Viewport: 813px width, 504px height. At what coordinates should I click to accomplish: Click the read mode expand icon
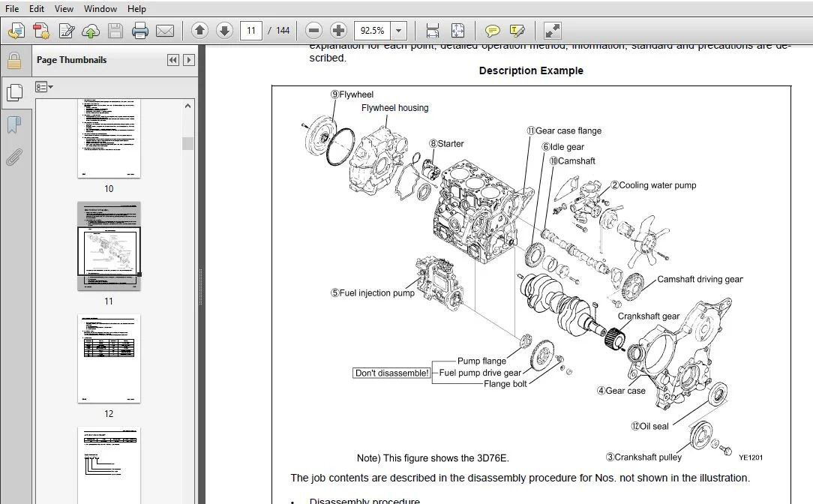[x=552, y=31]
